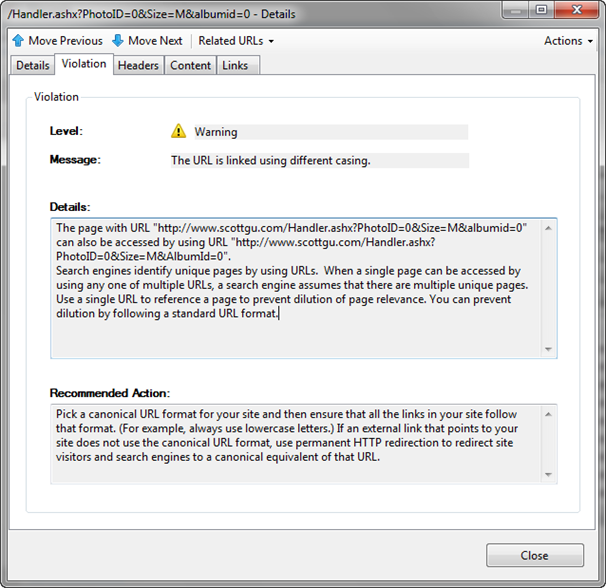This screenshot has height=588, width=606.
Task: Switch to the Details tab
Action: 32,65
